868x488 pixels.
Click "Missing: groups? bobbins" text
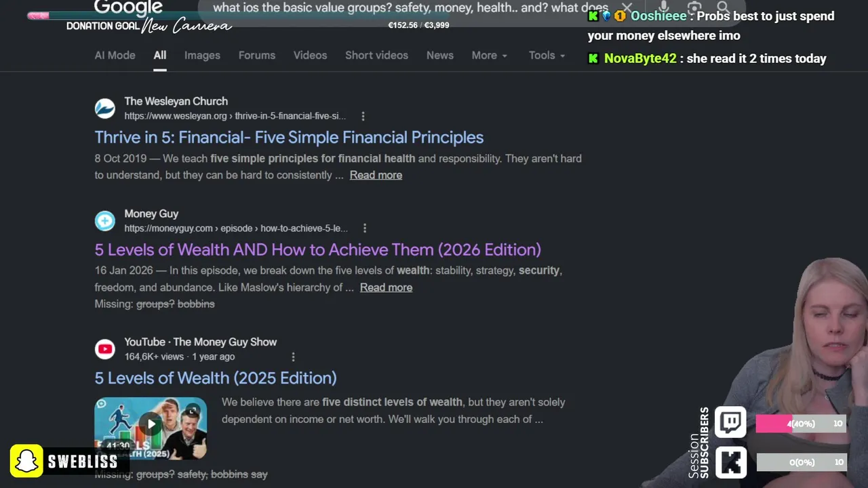click(155, 304)
